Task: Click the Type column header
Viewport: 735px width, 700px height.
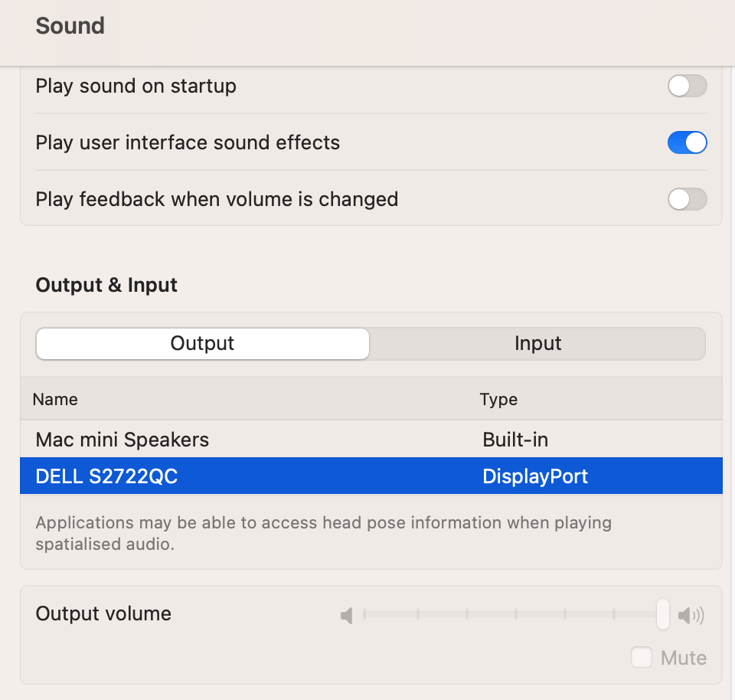Action: click(498, 399)
